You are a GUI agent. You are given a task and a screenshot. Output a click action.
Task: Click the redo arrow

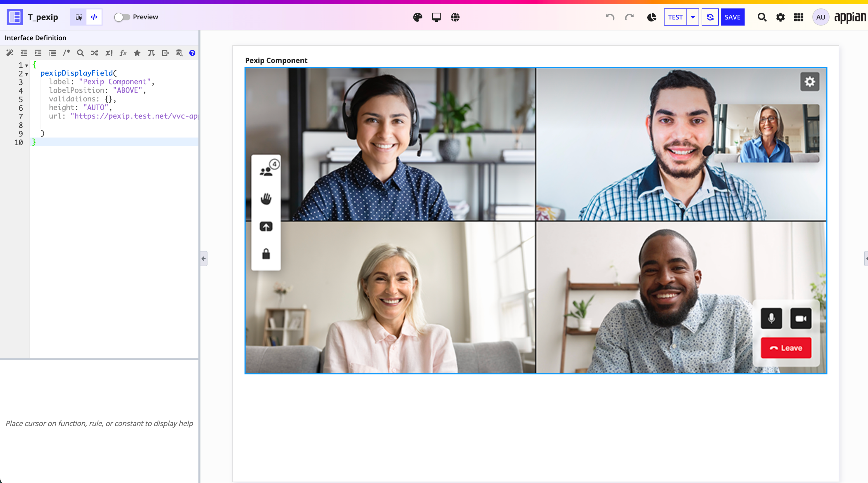[x=629, y=17]
